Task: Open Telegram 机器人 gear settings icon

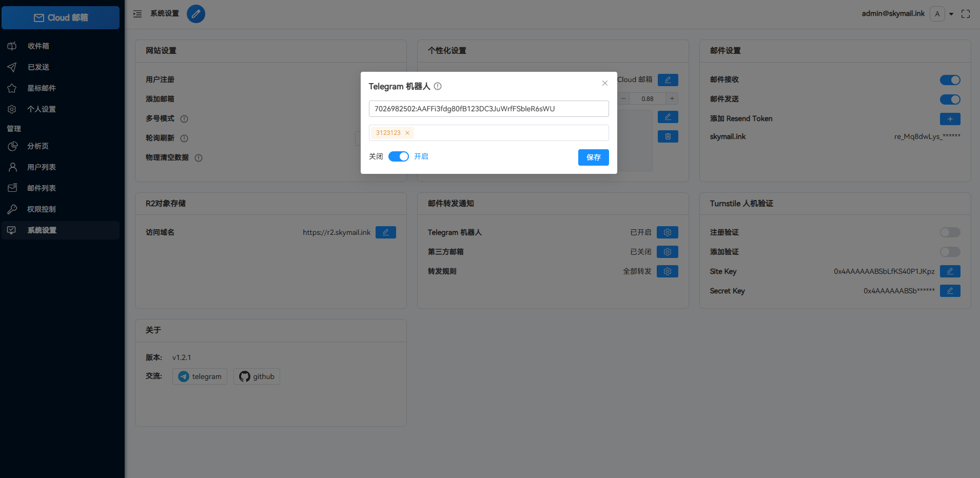Action: 667,232
